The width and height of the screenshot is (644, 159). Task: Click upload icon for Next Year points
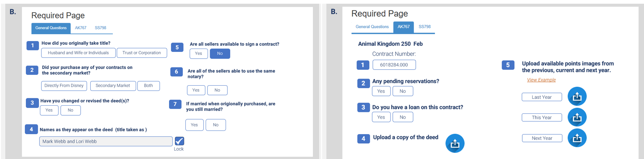[577, 138]
